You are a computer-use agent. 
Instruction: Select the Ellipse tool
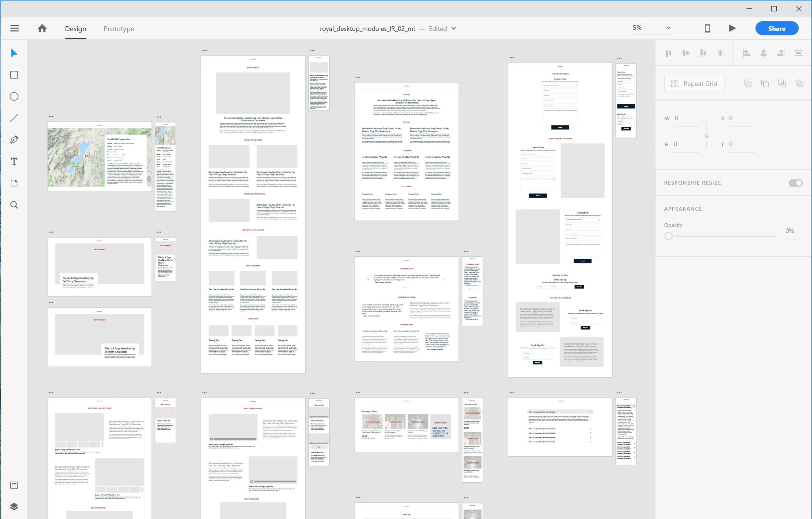(14, 97)
